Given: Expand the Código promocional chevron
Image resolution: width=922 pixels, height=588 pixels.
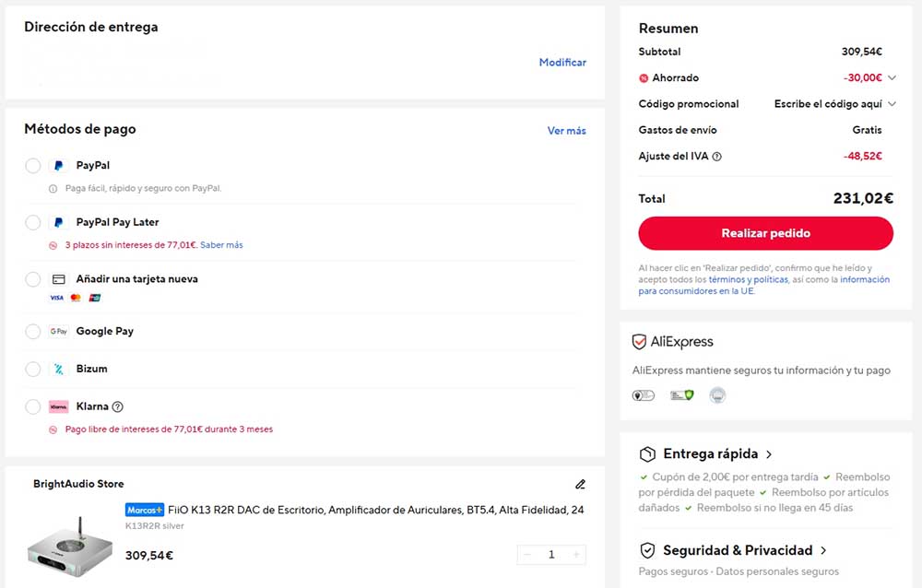Looking at the screenshot, I should pos(892,104).
